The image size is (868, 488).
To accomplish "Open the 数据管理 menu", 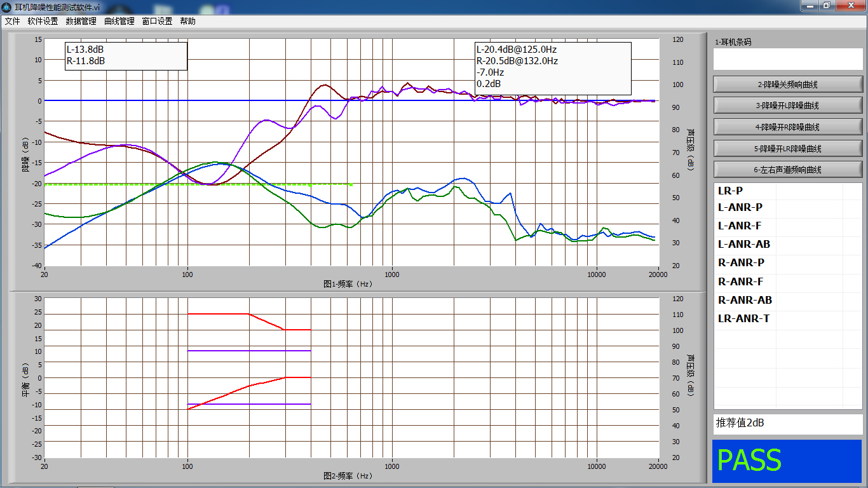I will point(81,21).
